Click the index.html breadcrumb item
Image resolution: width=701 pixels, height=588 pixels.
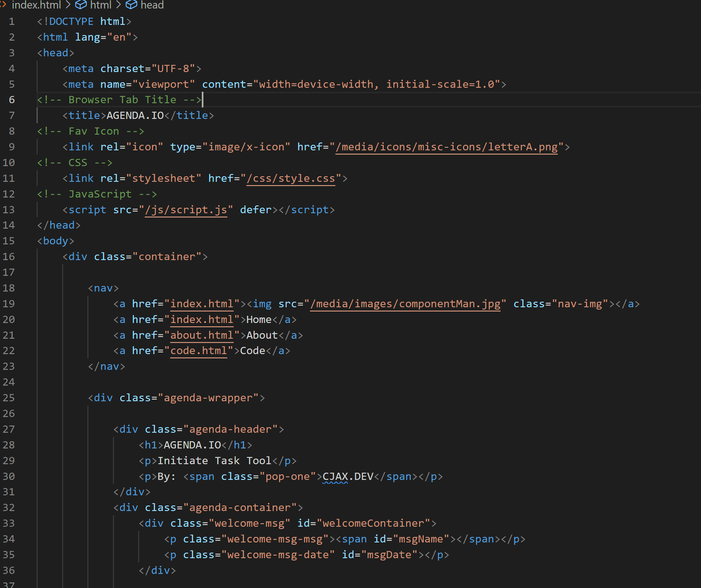tap(36, 5)
